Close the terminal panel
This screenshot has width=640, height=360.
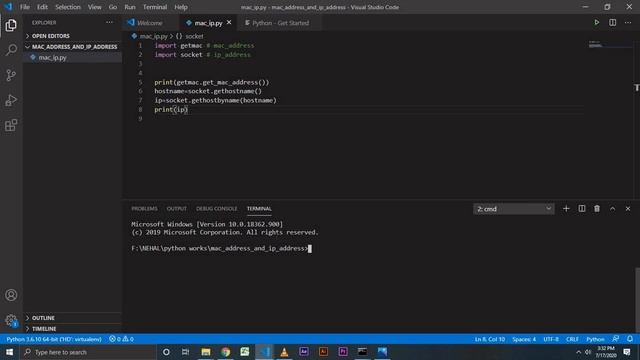click(628, 209)
